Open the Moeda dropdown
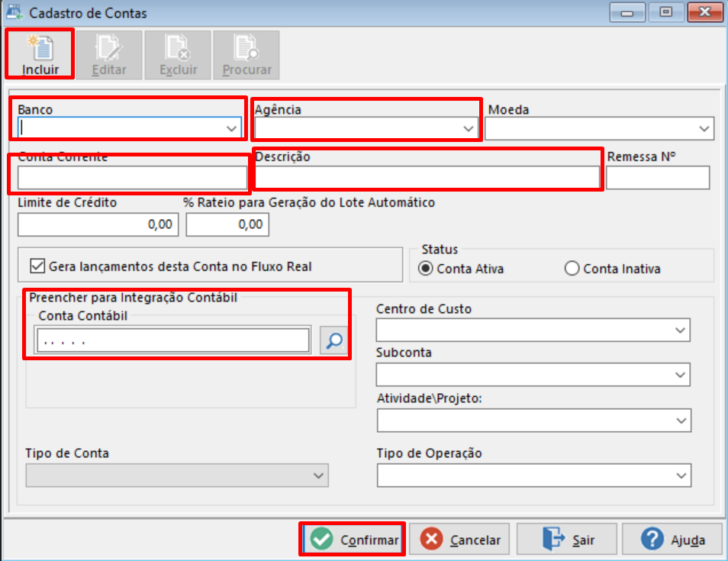This screenshot has width=728, height=561. (704, 129)
